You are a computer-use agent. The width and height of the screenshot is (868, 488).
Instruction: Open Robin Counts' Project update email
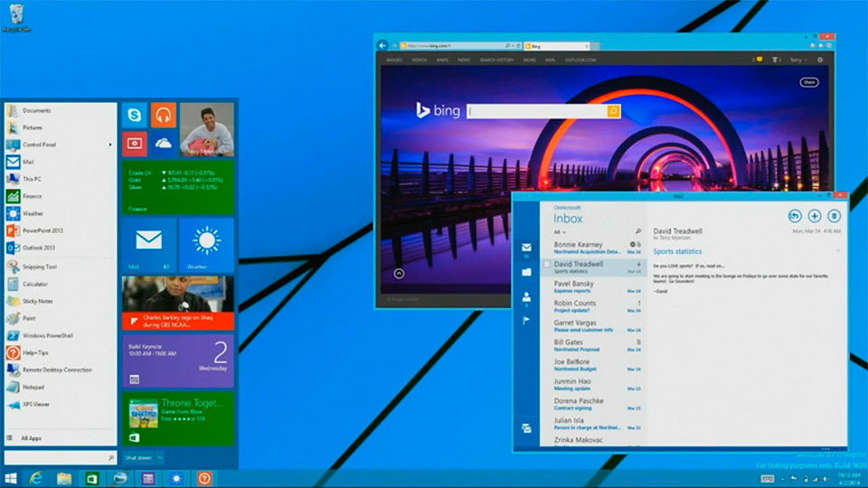(x=593, y=306)
